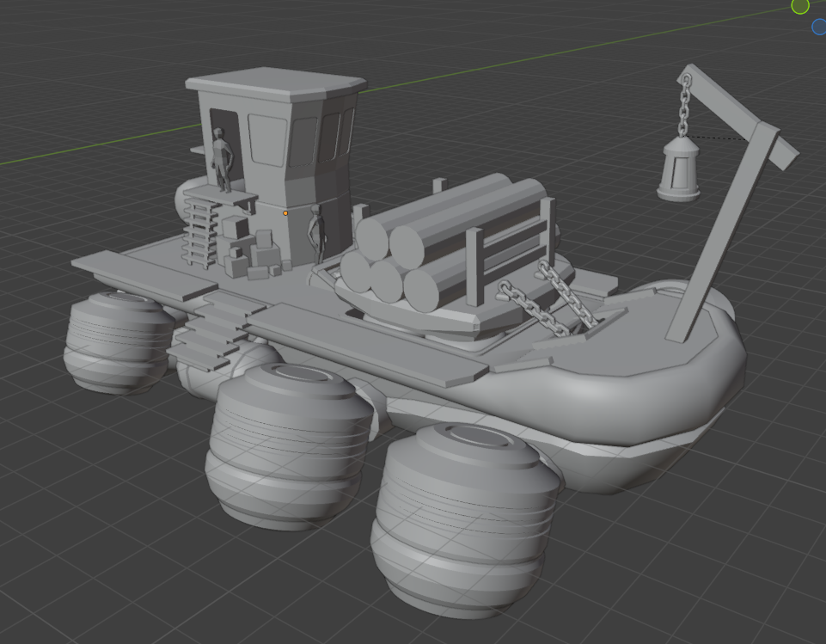Select the far-left rear barrel wheel
The height and width of the screenshot is (644, 826).
(x=119, y=341)
